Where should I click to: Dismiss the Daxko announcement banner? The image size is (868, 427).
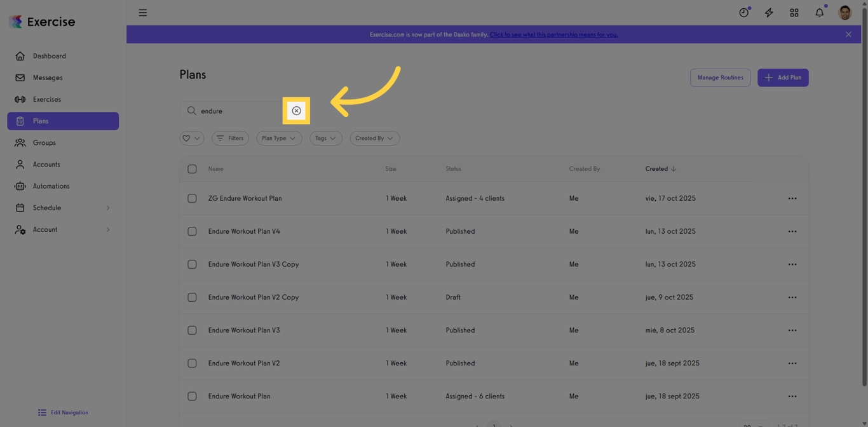pyautogui.click(x=848, y=34)
